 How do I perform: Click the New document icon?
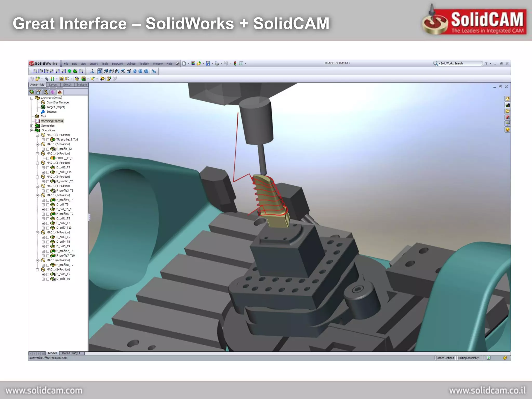pyautogui.click(x=184, y=63)
